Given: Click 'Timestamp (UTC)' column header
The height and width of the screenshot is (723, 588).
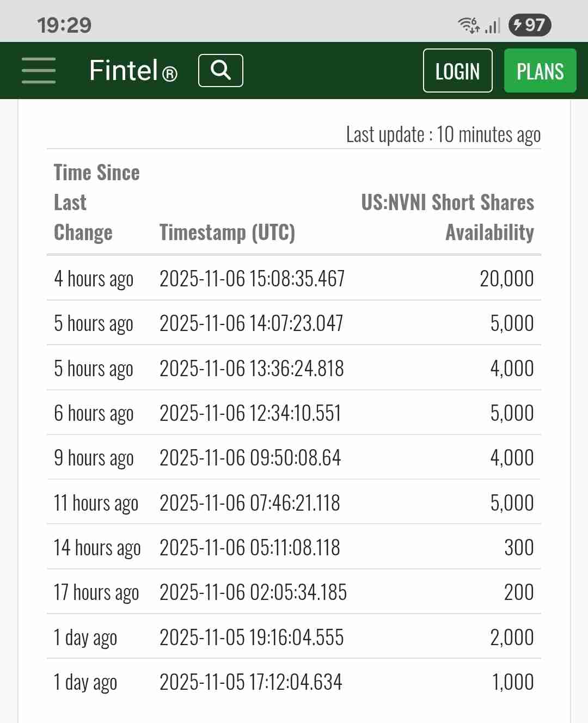Looking at the screenshot, I should tap(227, 232).
